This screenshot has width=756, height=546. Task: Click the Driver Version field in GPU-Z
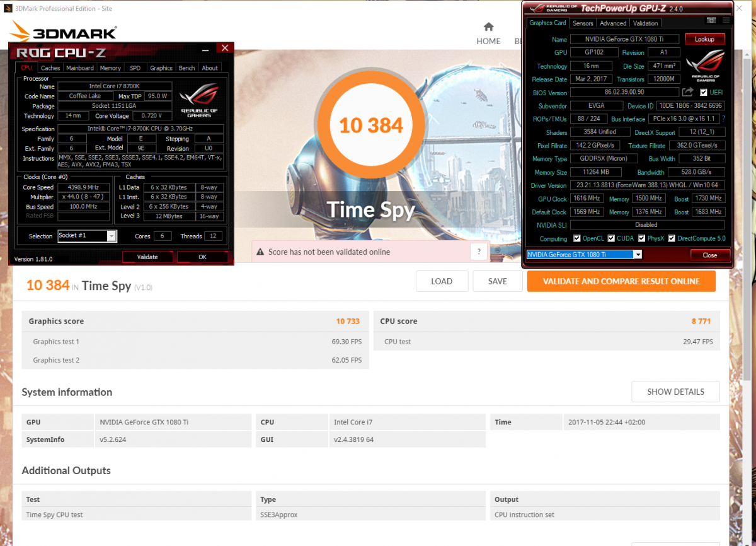[x=647, y=185]
